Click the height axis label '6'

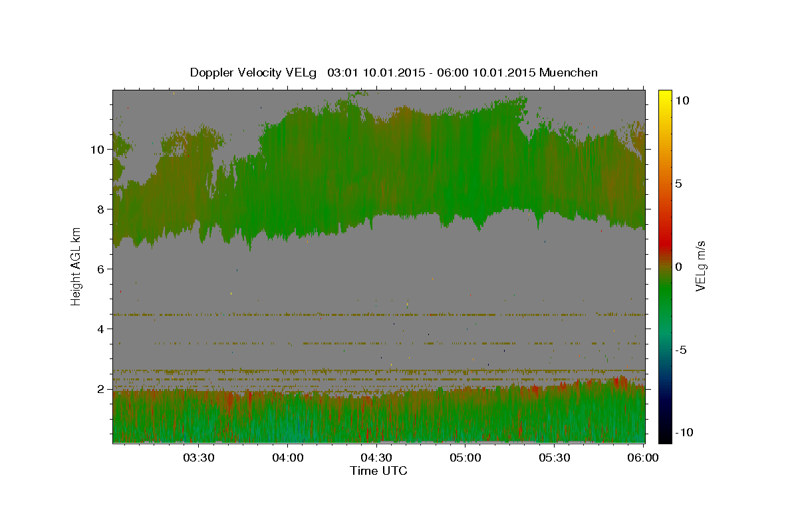click(101, 269)
